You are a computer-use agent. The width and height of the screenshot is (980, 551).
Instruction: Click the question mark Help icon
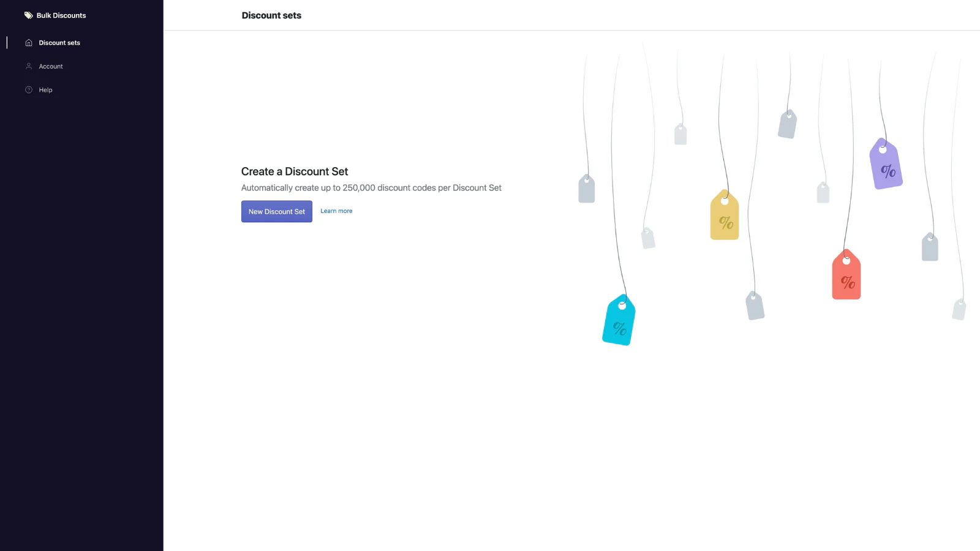[29, 90]
